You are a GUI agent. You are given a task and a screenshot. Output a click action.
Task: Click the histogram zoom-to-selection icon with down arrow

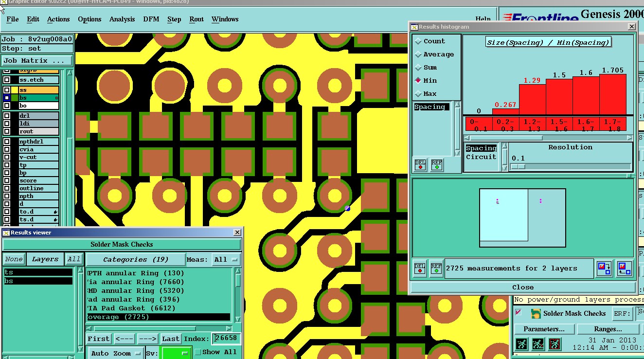[x=604, y=269]
